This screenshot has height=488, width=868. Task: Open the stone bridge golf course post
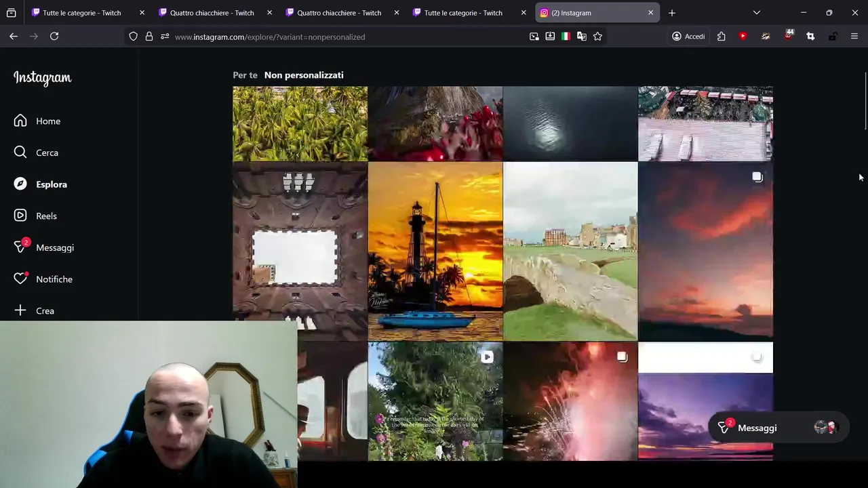click(570, 251)
